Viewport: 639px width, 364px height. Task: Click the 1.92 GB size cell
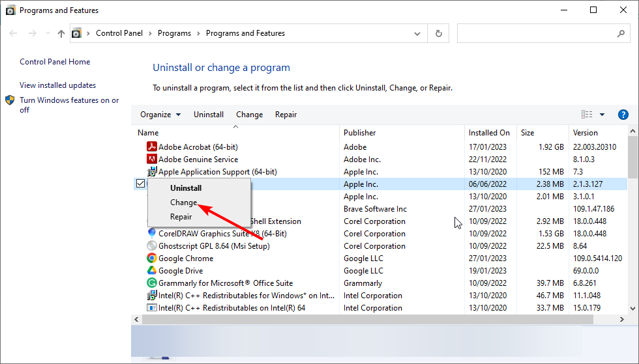(551, 147)
